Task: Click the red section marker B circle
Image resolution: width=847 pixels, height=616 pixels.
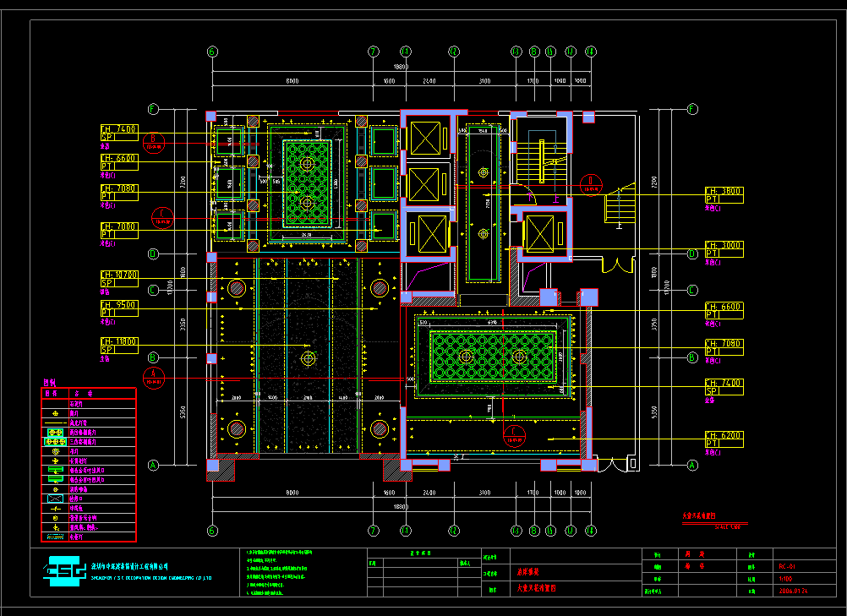Action: coord(154,142)
